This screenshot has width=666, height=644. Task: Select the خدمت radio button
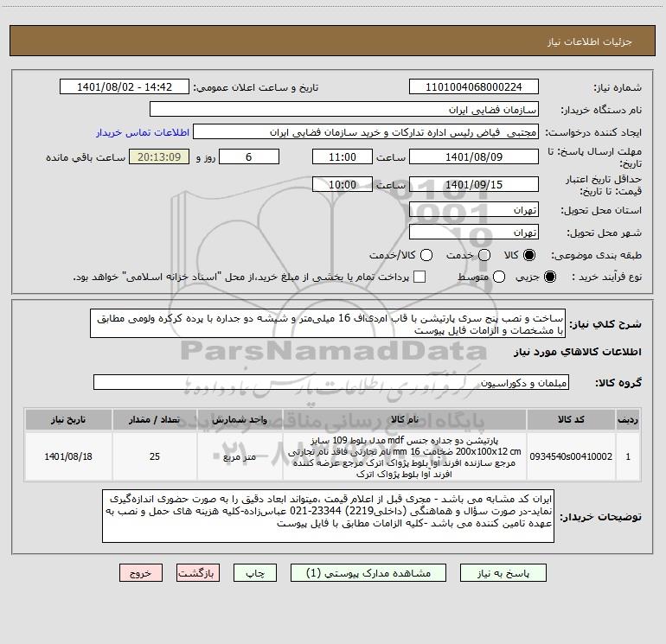[x=484, y=255]
